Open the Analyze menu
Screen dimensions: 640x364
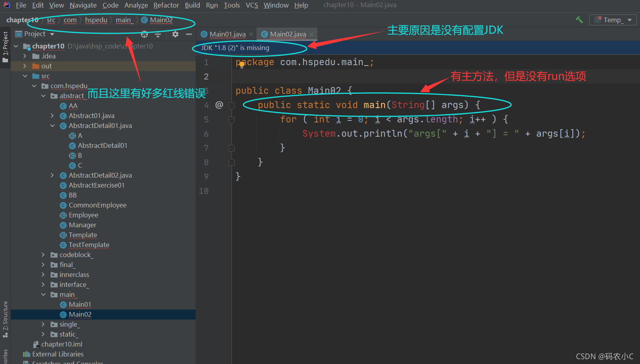tap(136, 5)
